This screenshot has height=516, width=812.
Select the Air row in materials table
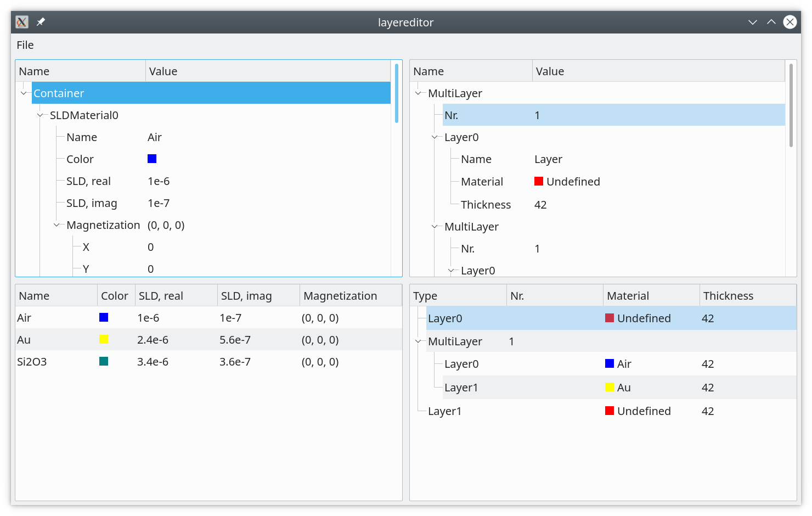[208, 317]
